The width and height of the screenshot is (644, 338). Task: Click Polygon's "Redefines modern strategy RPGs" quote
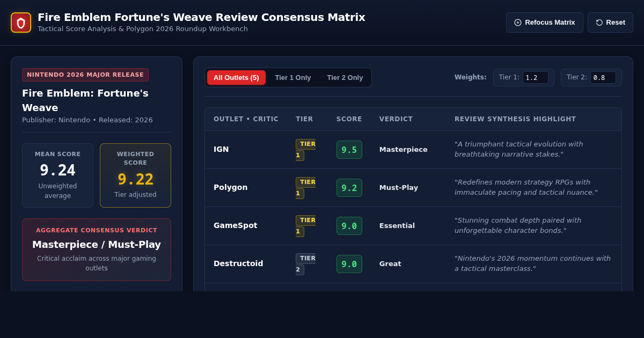click(x=526, y=188)
